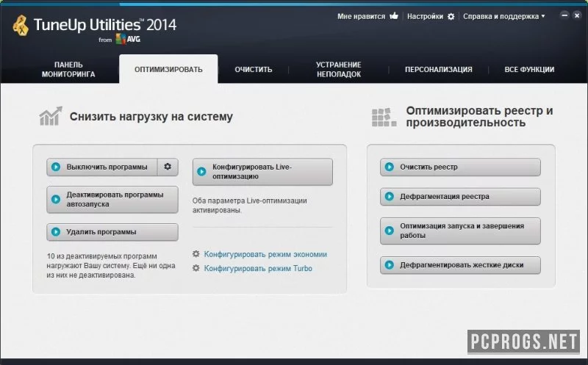Image resolution: width=588 pixels, height=365 pixels.
Task: Switch to Панель мониторинга tab
Action: pyautogui.click(x=68, y=69)
